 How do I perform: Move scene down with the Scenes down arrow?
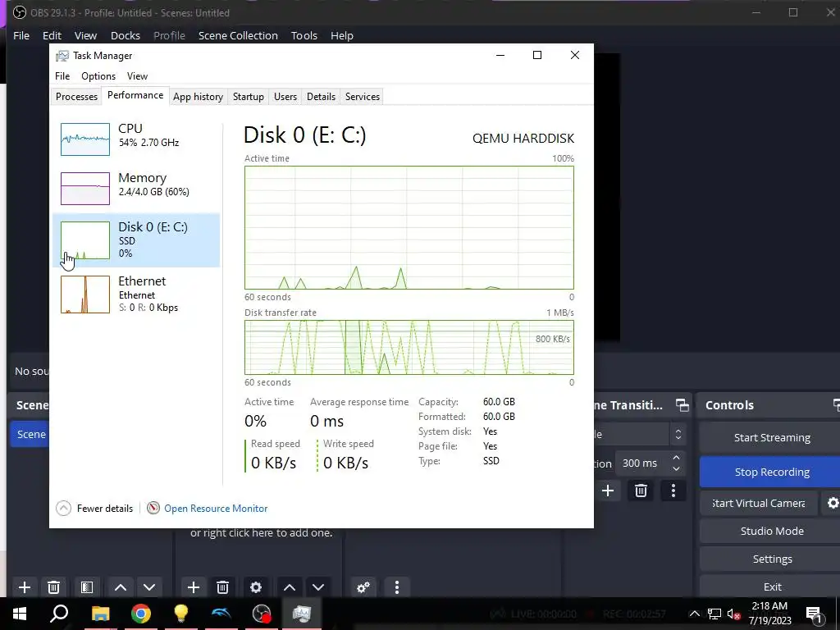tap(149, 587)
